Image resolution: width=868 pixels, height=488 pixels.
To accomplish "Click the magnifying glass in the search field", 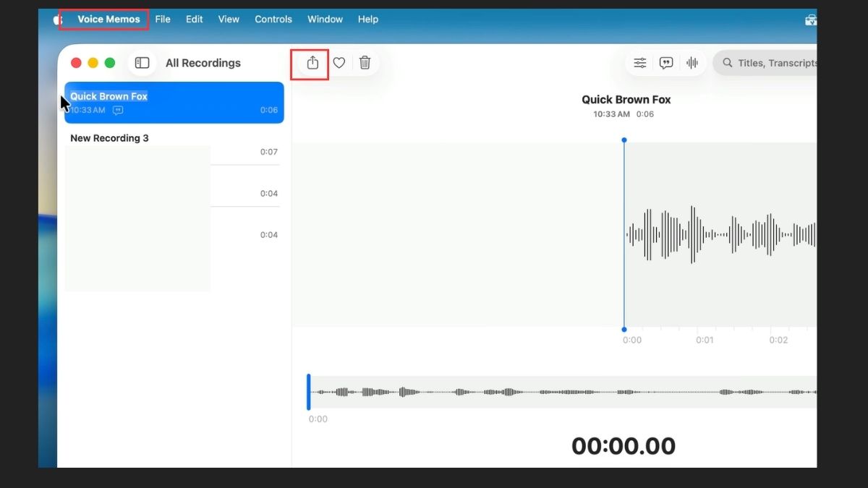I will [x=728, y=63].
